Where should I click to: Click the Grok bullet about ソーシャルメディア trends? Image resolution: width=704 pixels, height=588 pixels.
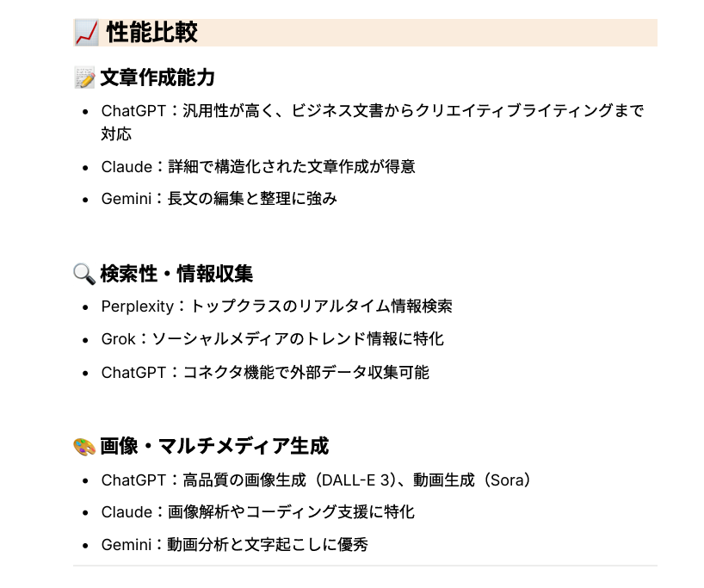[x=272, y=339]
